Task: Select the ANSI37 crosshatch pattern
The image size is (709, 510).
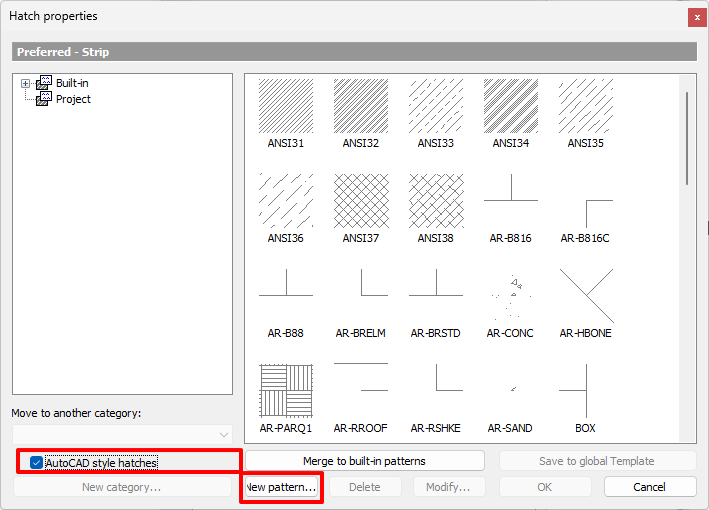Action: tap(361, 201)
